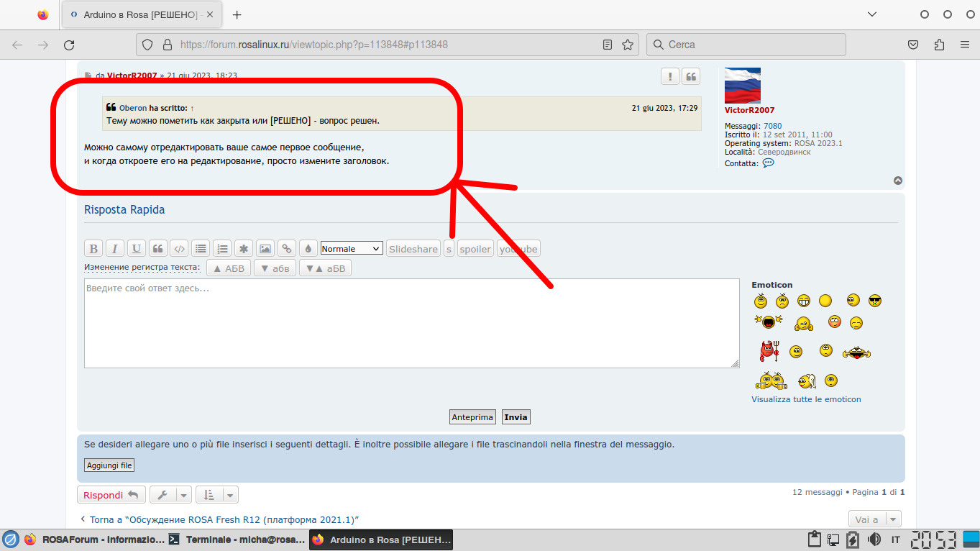
Task: Open Firefox extensions puzzle icon
Action: coord(939,45)
